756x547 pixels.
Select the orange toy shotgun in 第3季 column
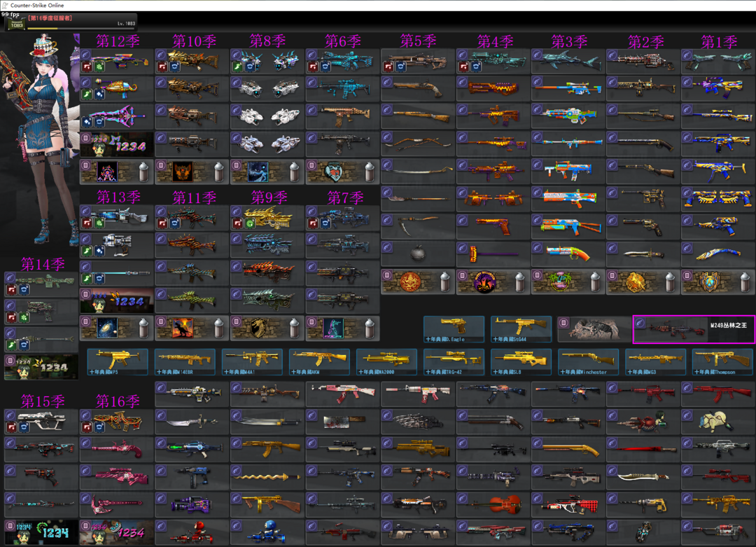coord(568,254)
